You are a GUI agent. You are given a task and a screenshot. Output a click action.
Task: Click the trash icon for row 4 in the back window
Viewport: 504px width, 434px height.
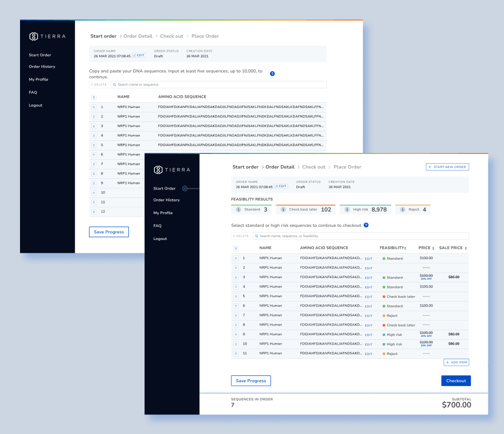tap(94, 136)
